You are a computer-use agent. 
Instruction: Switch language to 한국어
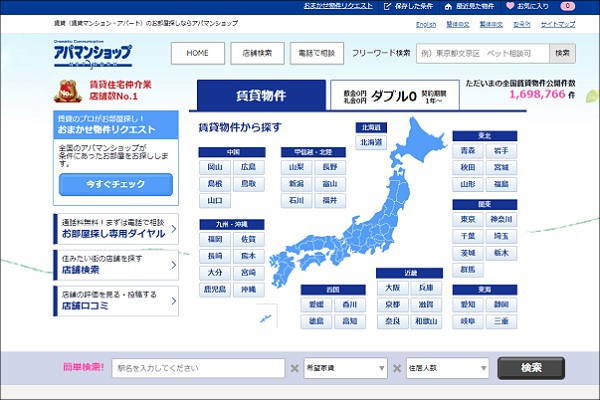522,24
